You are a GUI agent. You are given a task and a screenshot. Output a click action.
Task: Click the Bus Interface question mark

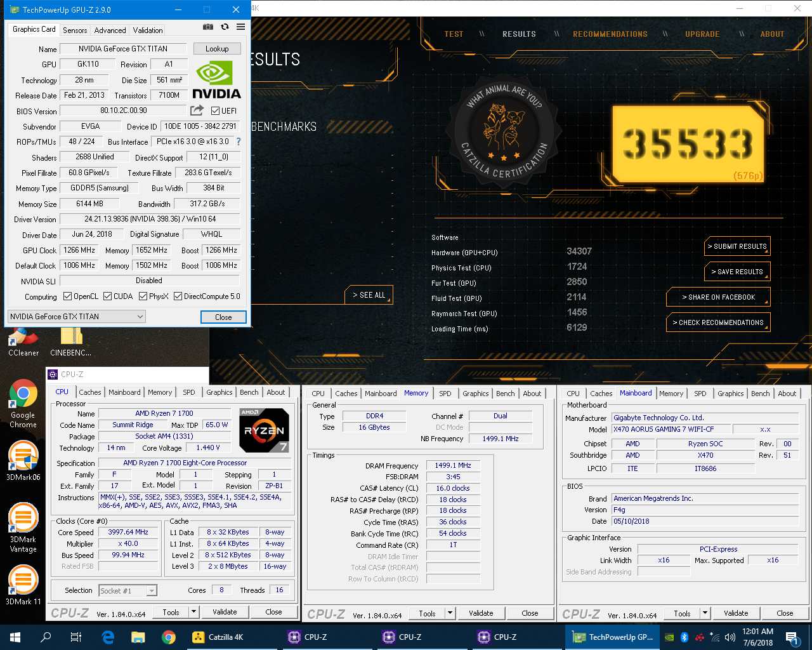coord(239,142)
